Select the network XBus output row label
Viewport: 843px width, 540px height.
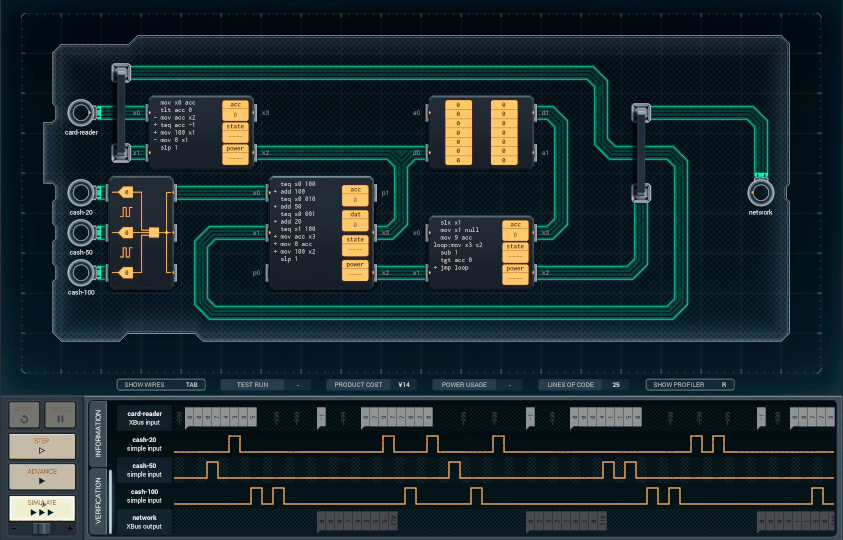pyautogui.click(x=144, y=522)
